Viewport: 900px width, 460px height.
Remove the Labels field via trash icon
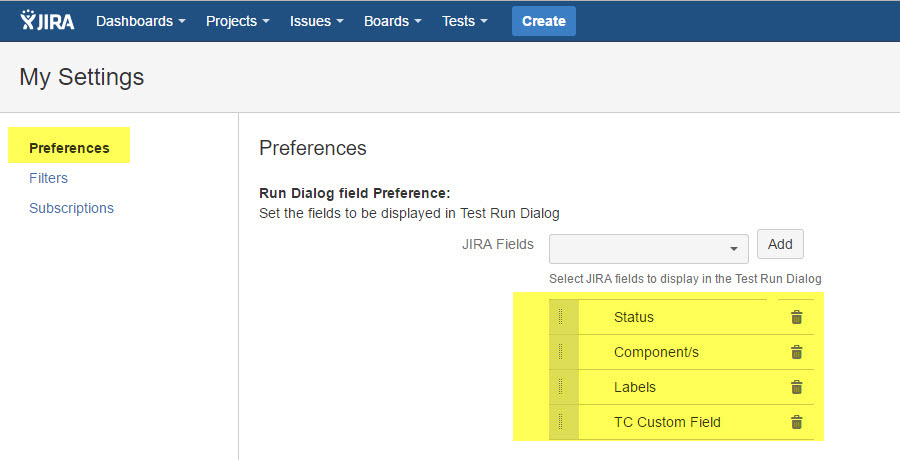[796, 387]
